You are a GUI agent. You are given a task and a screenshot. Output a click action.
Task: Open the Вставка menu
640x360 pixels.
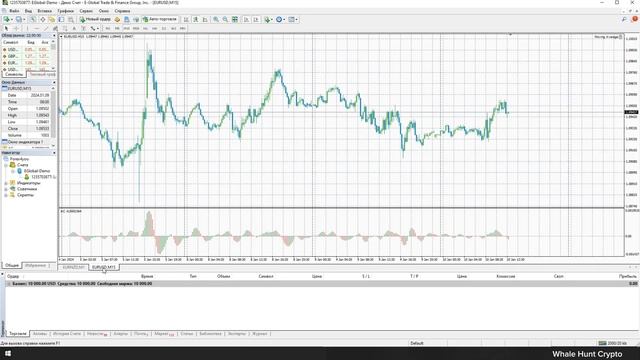coord(44,11)
